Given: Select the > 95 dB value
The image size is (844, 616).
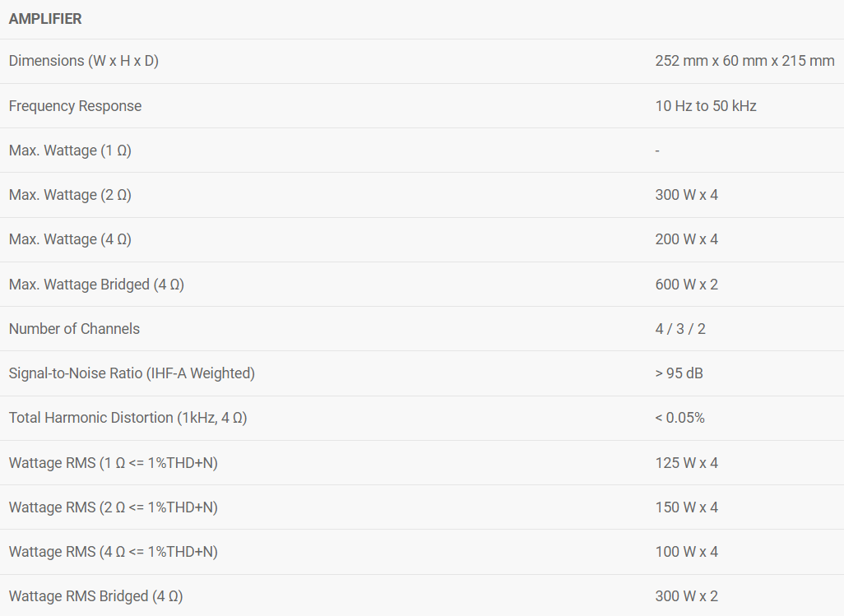Looking at the screenshot, I should click(x=679, y=373).
